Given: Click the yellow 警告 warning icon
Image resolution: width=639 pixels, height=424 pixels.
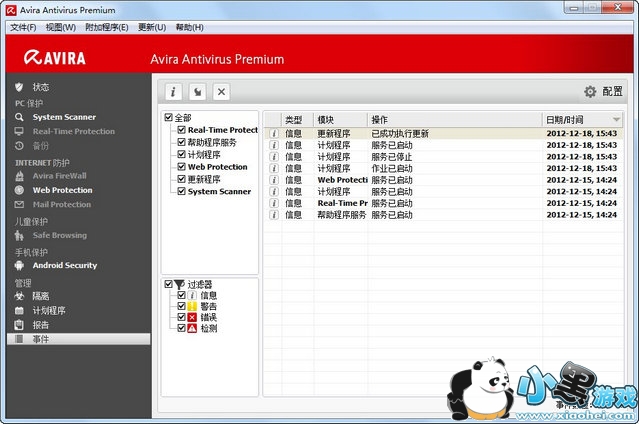Looking at the screenshot, I should 192,306.
